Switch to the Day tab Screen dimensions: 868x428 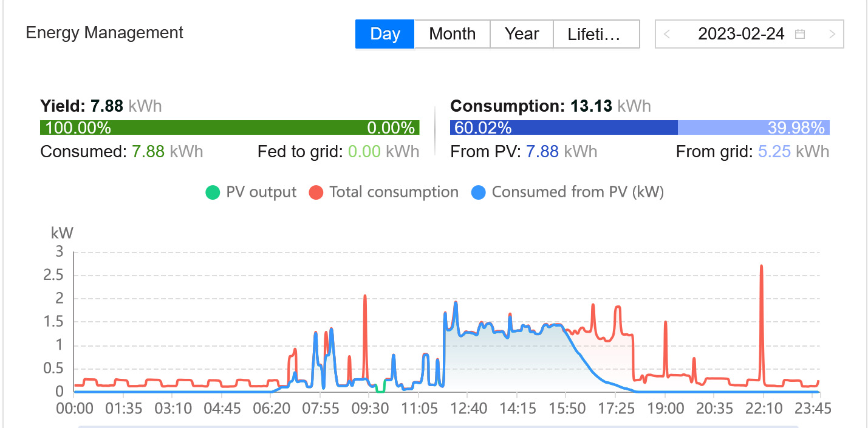[384, 34]
